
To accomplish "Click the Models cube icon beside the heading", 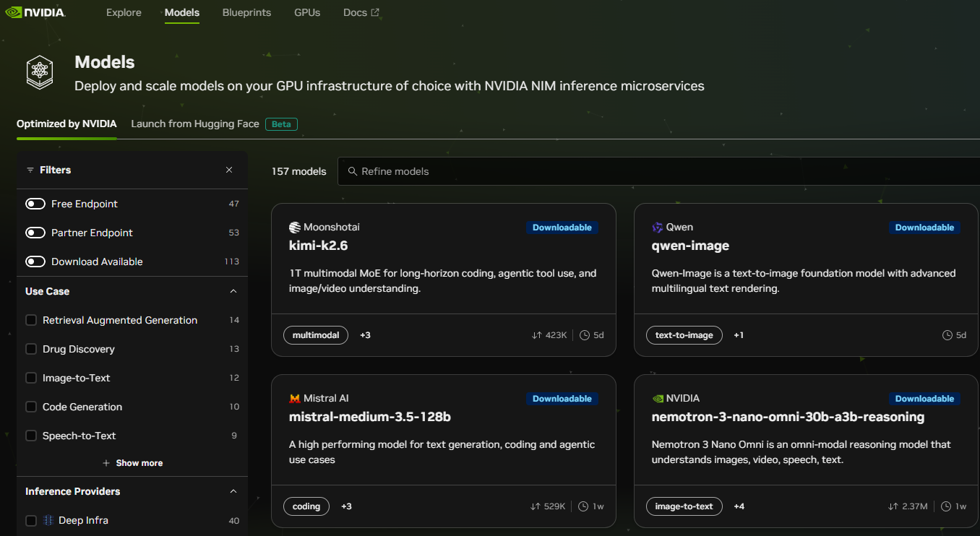I will coord(40,72).
